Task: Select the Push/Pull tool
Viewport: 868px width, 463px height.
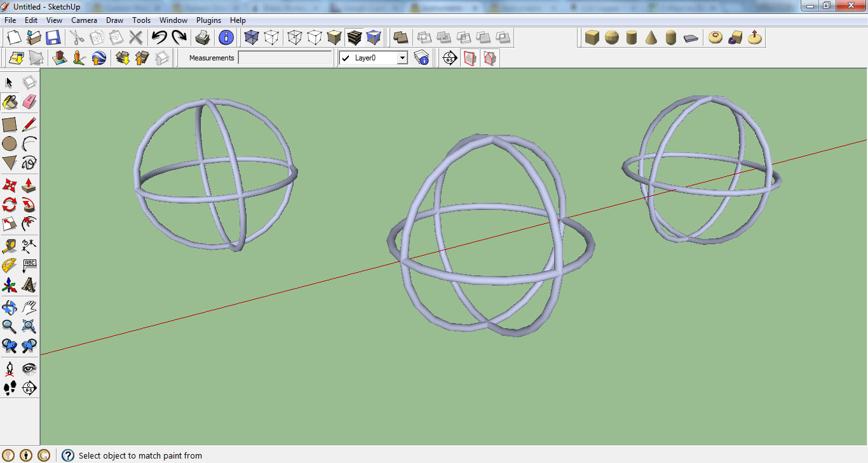Action: click(29, 186)
